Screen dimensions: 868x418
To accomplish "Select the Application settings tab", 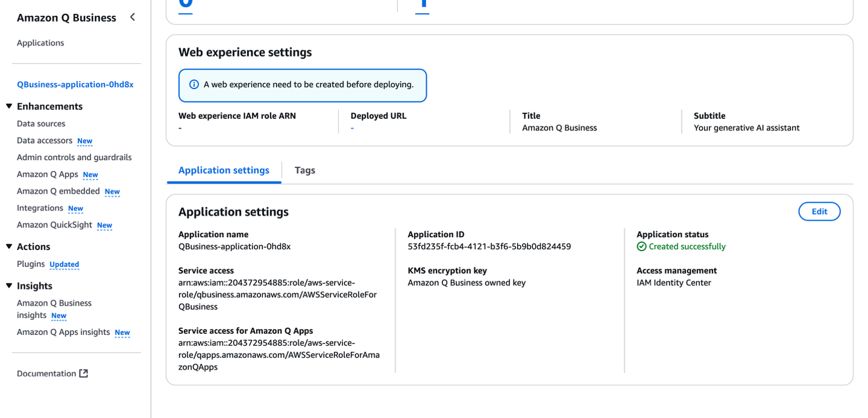I will 224,170.
